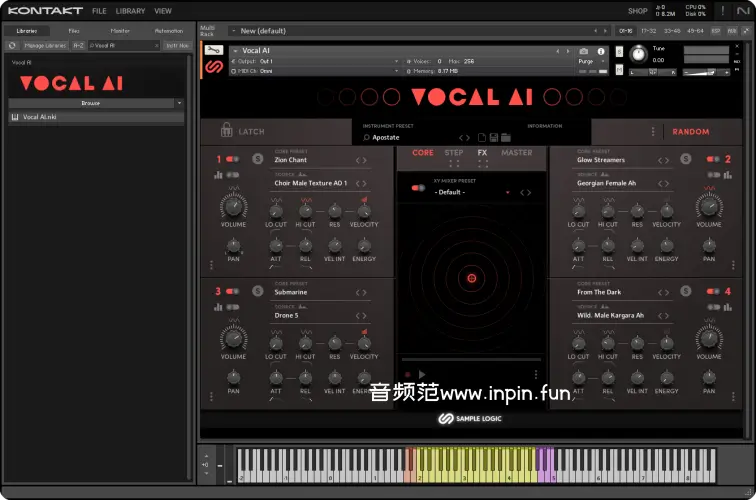Open the Files tab in browser panel
Viewport: 756px width, 500px height.
click(74, 31)
